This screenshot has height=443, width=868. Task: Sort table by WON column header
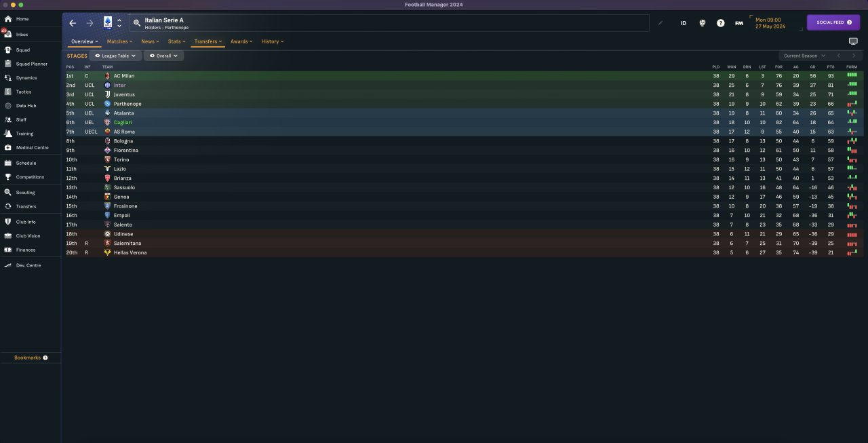(732, 66)
